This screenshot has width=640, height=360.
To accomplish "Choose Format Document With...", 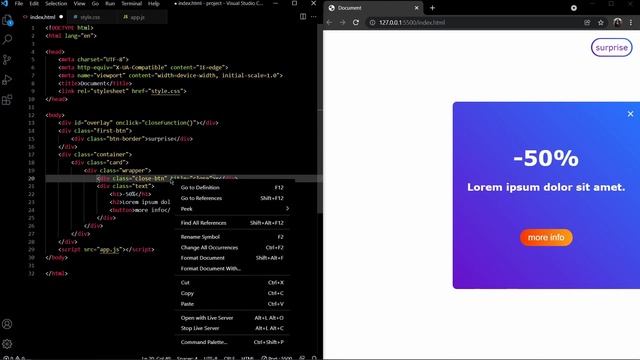I will click(x=232, y=269).
